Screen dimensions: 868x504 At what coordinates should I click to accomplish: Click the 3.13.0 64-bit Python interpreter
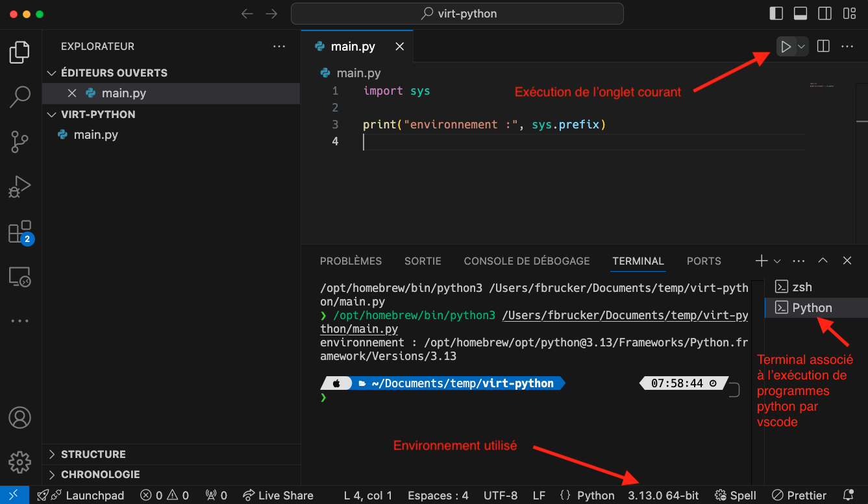point(663,495)
